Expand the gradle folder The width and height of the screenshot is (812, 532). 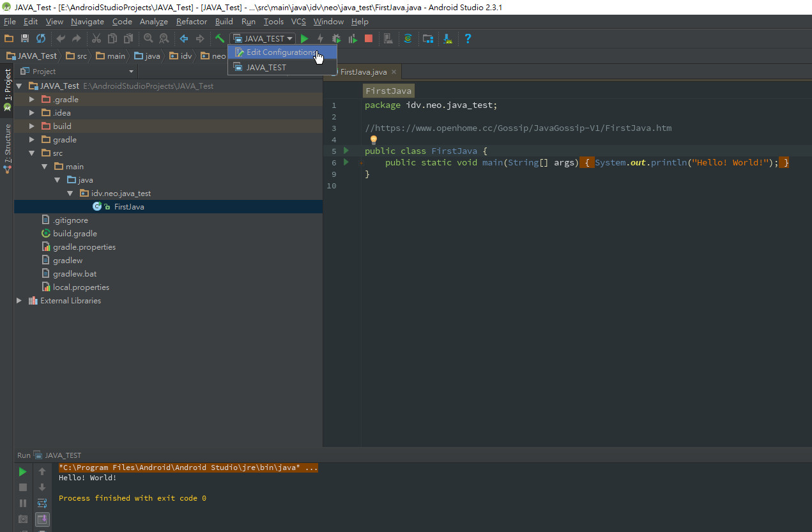tap(32, 140)
